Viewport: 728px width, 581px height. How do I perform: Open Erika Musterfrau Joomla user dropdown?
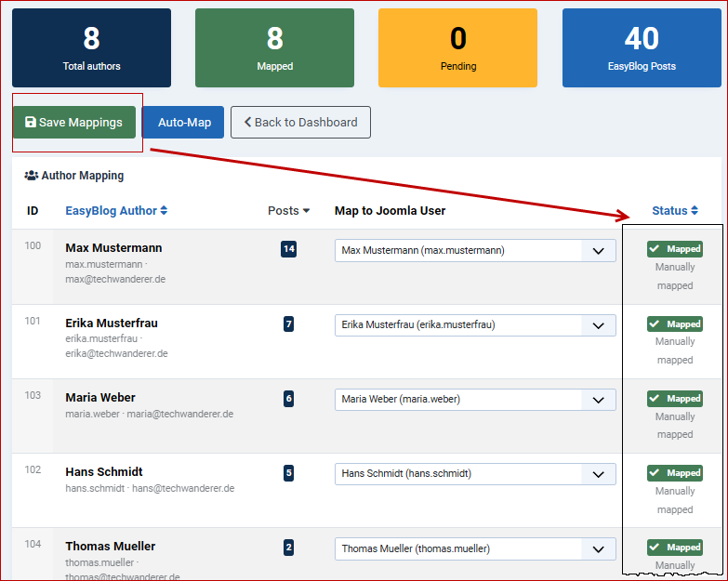tap(475, 324)
